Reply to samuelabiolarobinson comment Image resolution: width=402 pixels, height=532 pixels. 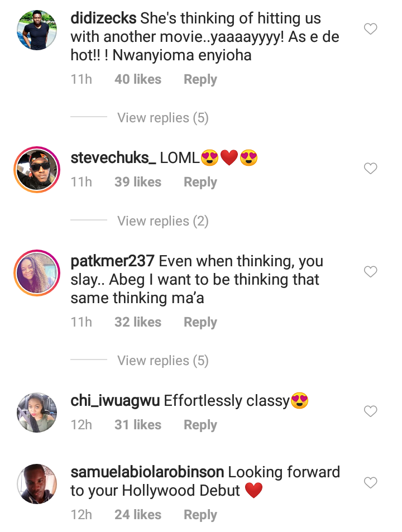200,515
